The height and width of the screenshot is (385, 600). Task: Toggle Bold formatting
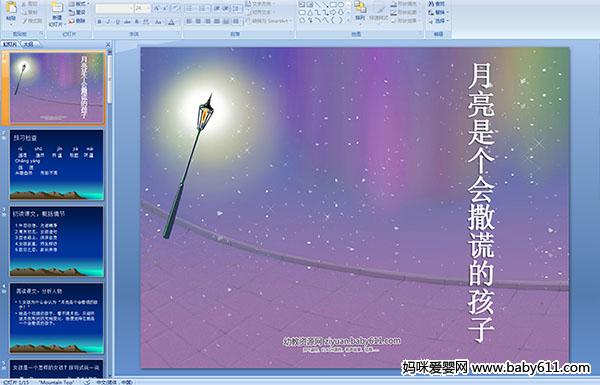(99, 22)
